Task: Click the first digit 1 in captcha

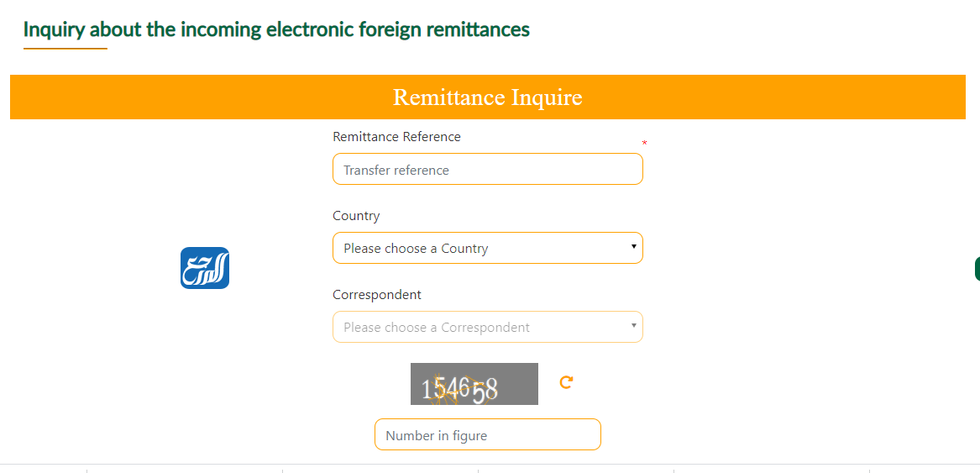Action: point(427,390)
